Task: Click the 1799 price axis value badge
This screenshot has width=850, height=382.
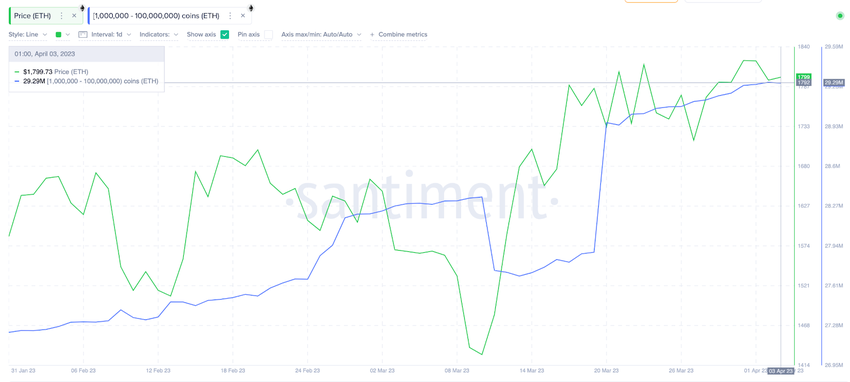Action: (x=803, y=77)
